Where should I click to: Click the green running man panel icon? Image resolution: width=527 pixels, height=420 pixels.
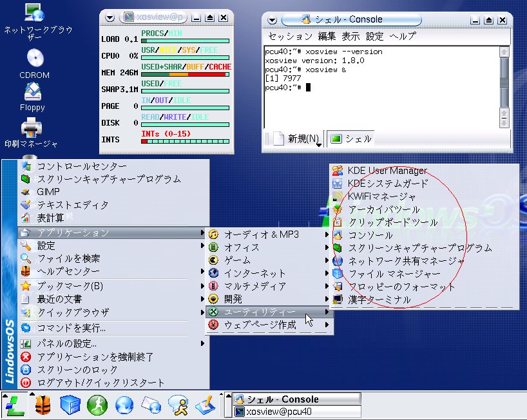[x=97, y=405]
